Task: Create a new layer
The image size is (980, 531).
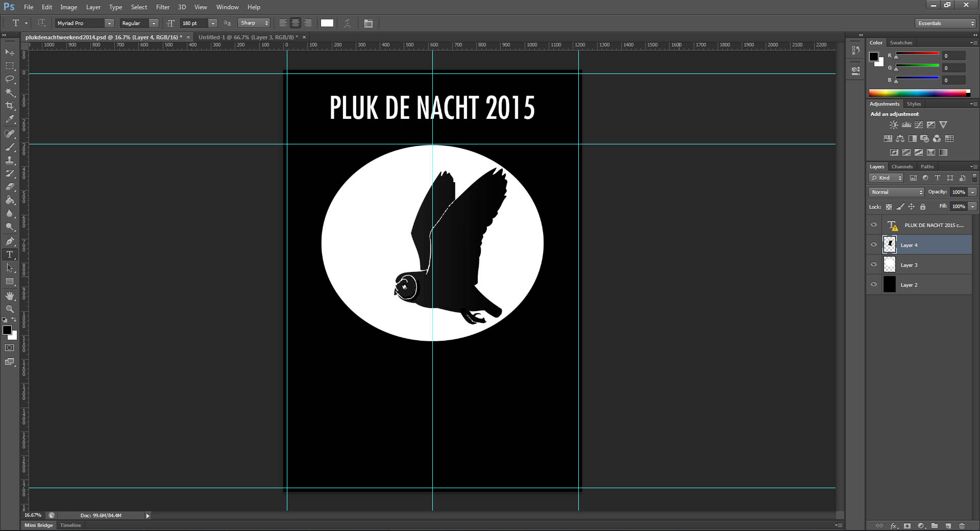Action: tap(948, 526)
